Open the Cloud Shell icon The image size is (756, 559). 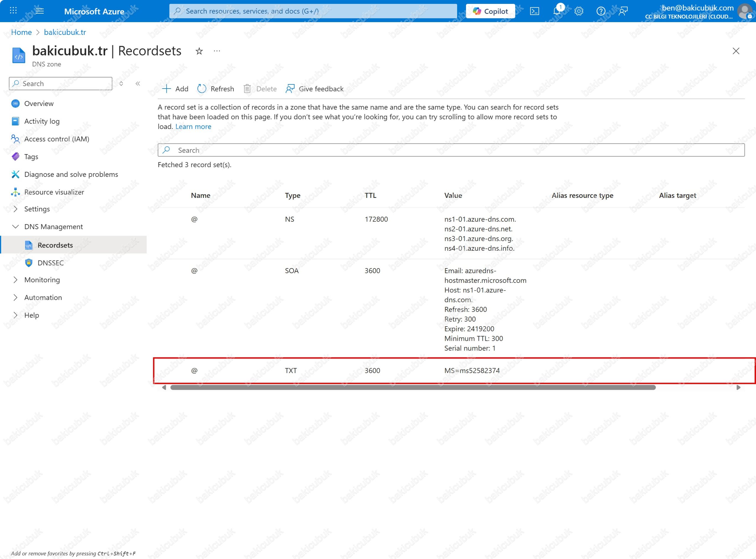[534, 11]
